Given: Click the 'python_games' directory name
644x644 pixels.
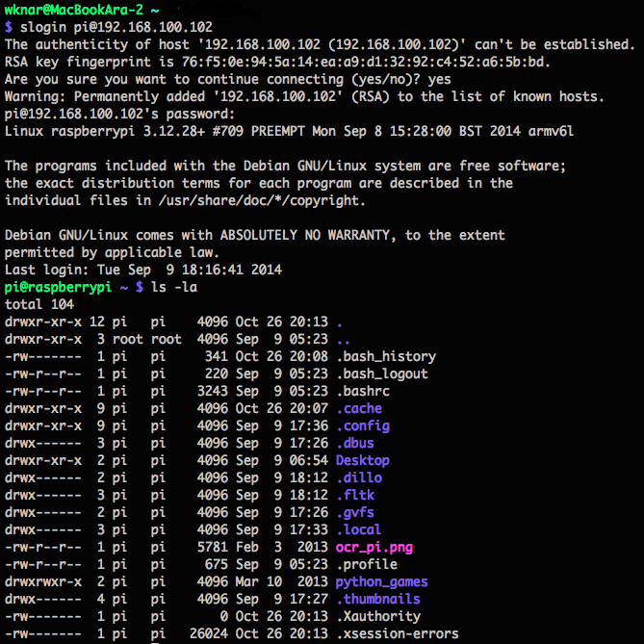Looking at the screenshot, I should tap(381, 582).
